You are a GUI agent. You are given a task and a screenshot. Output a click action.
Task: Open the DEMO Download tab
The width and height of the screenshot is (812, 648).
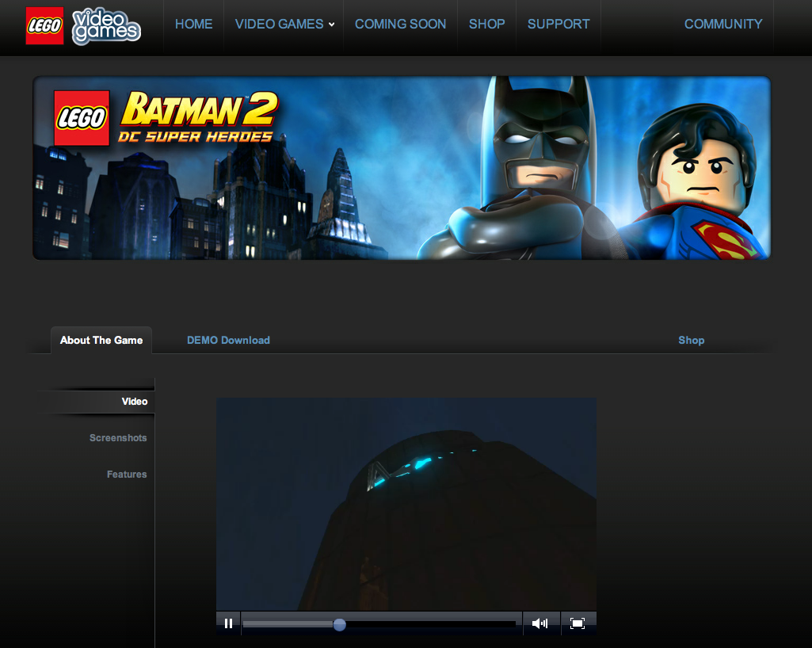(228, 341)
